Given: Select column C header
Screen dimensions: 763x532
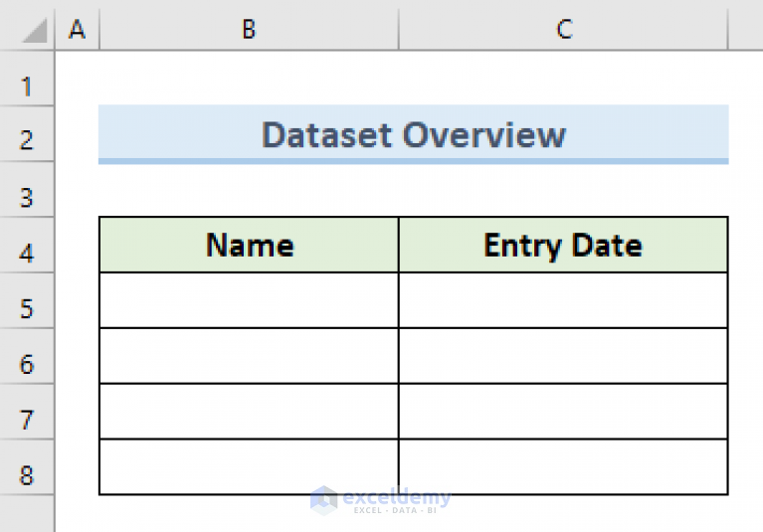Looking at the screenshot, I should [564, 31].
